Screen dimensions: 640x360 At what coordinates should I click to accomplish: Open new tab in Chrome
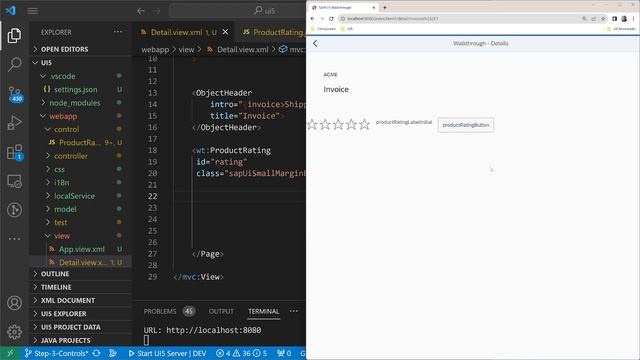tap(385, 7)
